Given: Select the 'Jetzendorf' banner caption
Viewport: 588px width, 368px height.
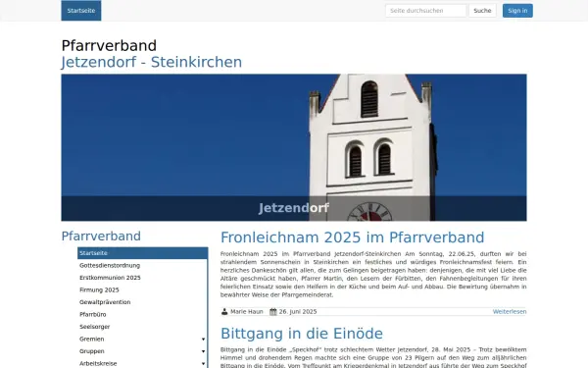Looking at the screenshot, I should click(x=294, y=208).
